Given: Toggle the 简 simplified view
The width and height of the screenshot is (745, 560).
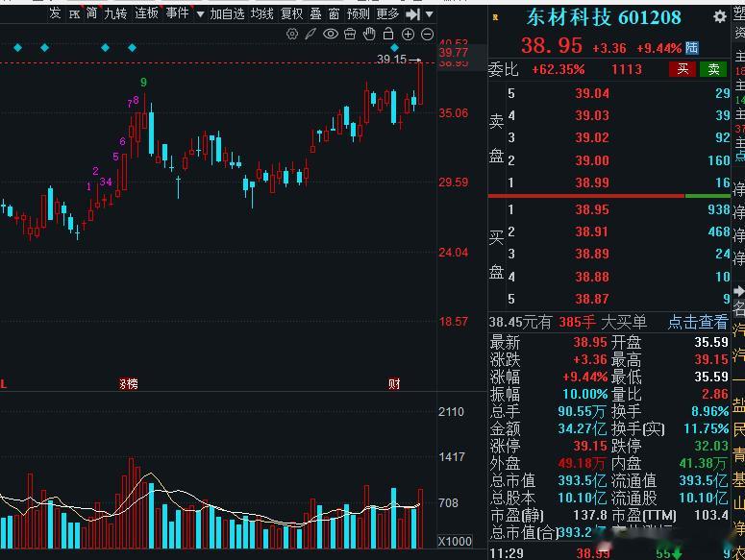Looking at the screenshot, I should click(x=91, y=13).
